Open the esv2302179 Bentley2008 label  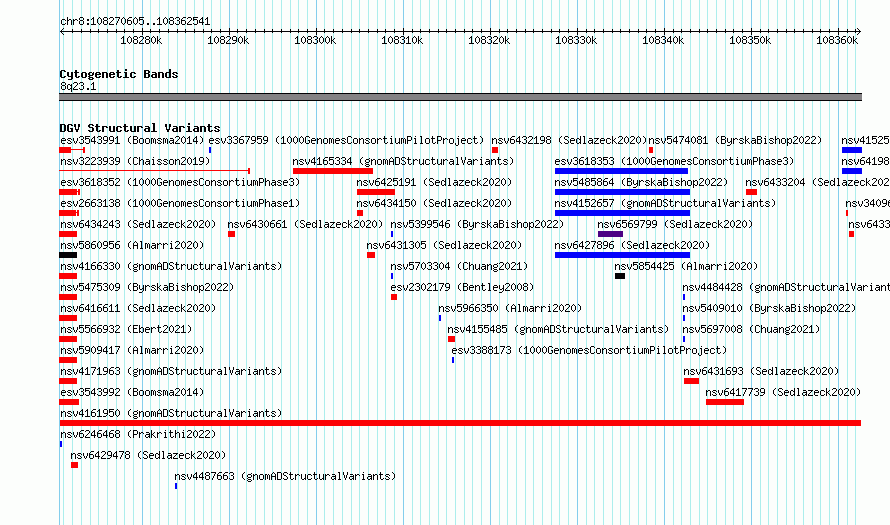pos(462,287)
